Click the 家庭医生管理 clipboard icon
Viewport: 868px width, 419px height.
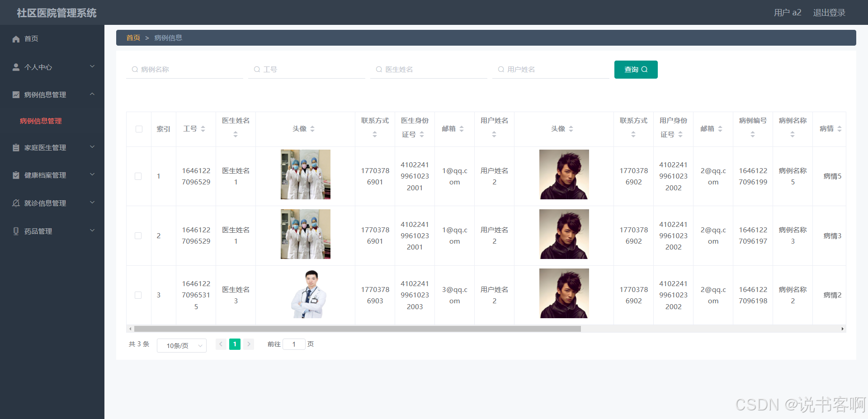(16, 147)
